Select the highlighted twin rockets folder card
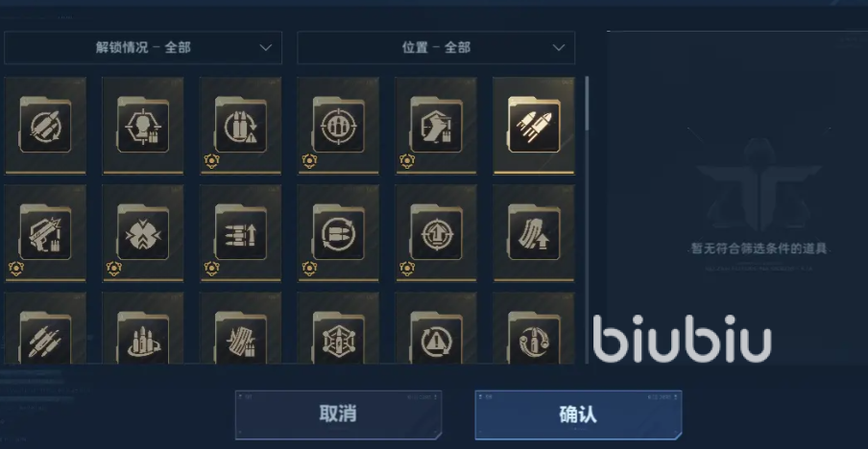The height and width of the screenshot is (449, 868). click(x=534, y=126)
